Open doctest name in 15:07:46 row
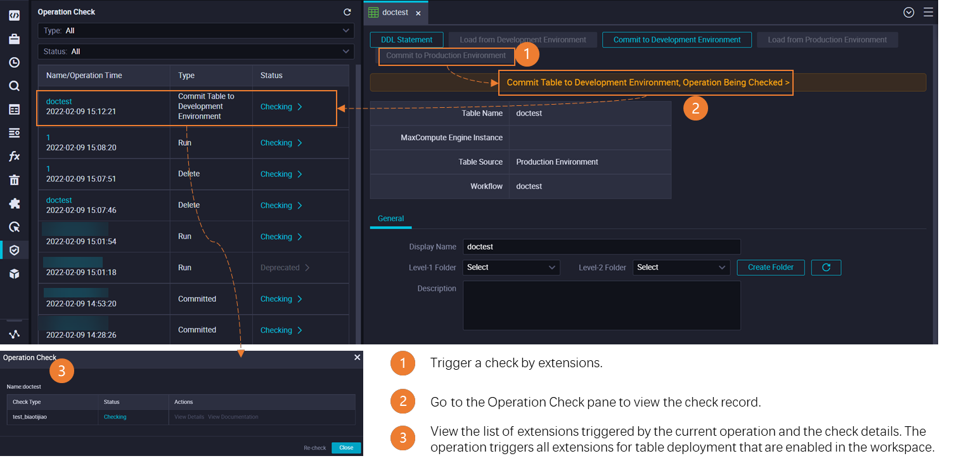 pos(59,200)
